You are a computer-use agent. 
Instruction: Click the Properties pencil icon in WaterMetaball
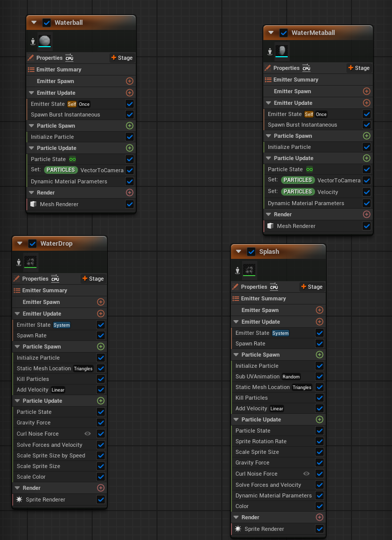[x=267, y=68]
